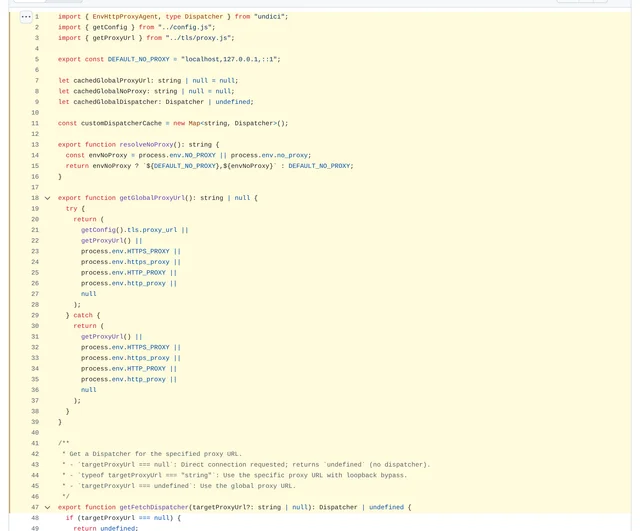Select line number 29
This screenshot has height=531, width=640.
pos(35,315)
